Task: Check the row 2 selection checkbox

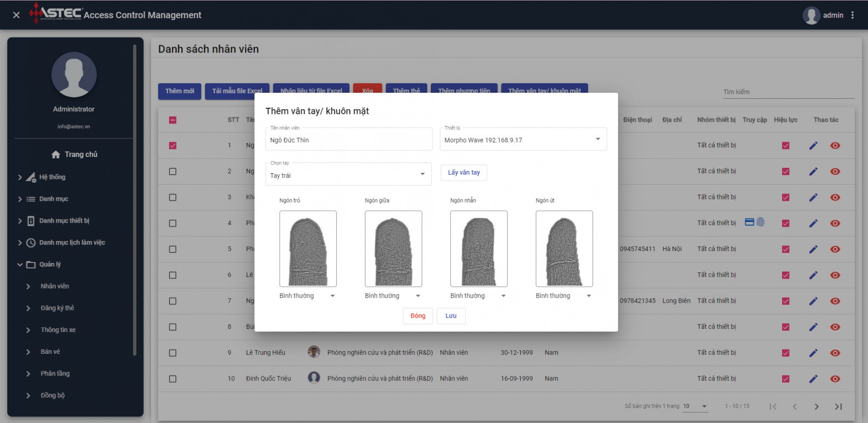Action: tap(173, 171)
